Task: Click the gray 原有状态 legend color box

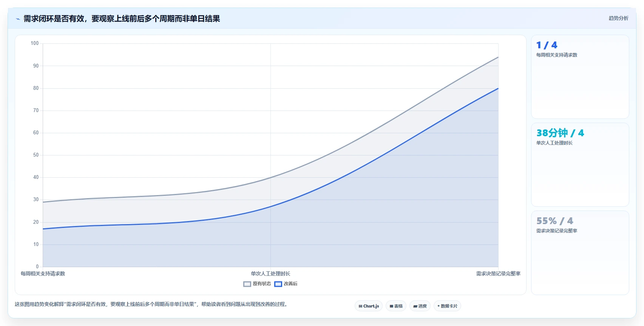Action: point(247,284)
